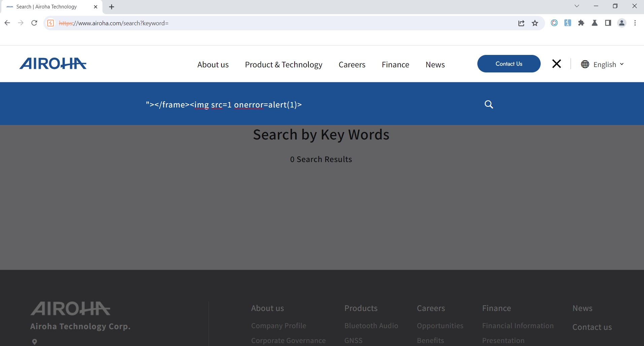This screenshot has height=346, width=644.
Task: Click the share page icon in address bar
Action: click(521, 23)
